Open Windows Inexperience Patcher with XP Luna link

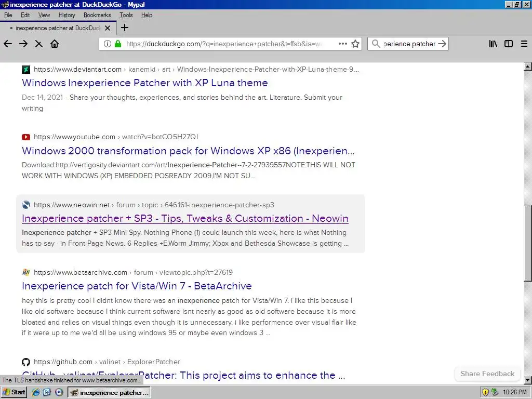pos(145,83)
